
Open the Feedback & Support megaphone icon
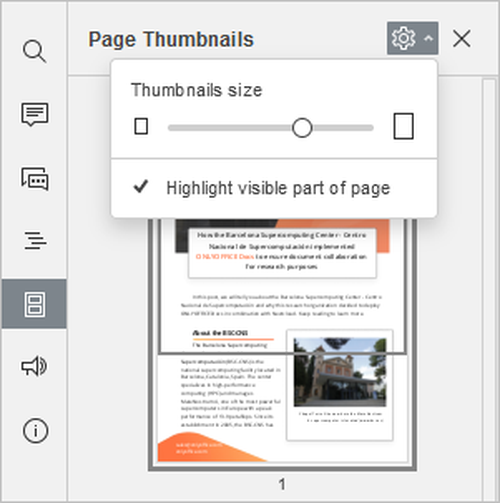coord(34,366)
